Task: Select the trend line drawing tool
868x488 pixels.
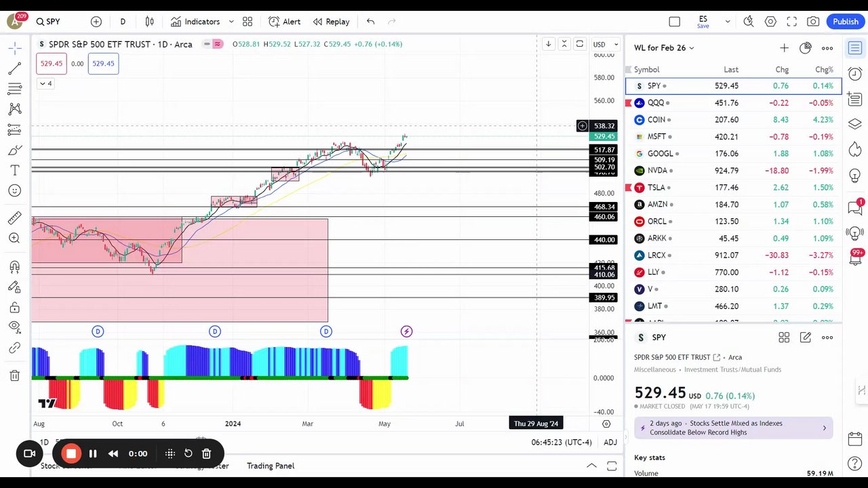Action: click(x=14, y=68)
